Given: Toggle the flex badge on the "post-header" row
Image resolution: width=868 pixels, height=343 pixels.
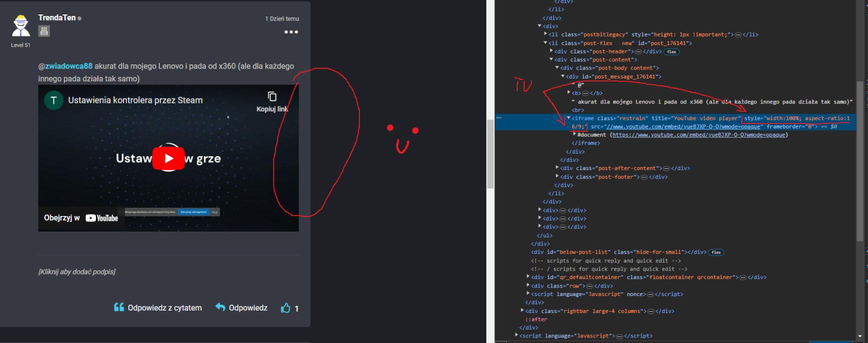Looking at the screenshot, I should click(x=672, y=51).
